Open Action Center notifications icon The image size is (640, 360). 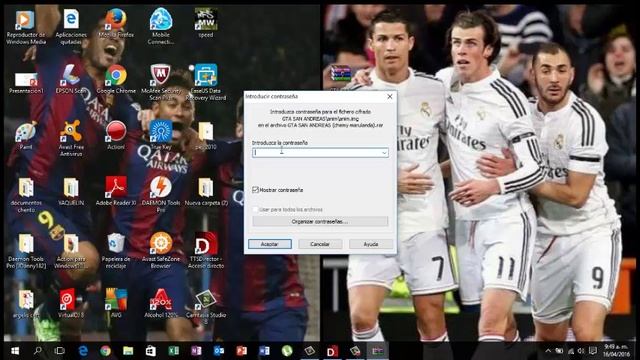click(x=593, y=351)
